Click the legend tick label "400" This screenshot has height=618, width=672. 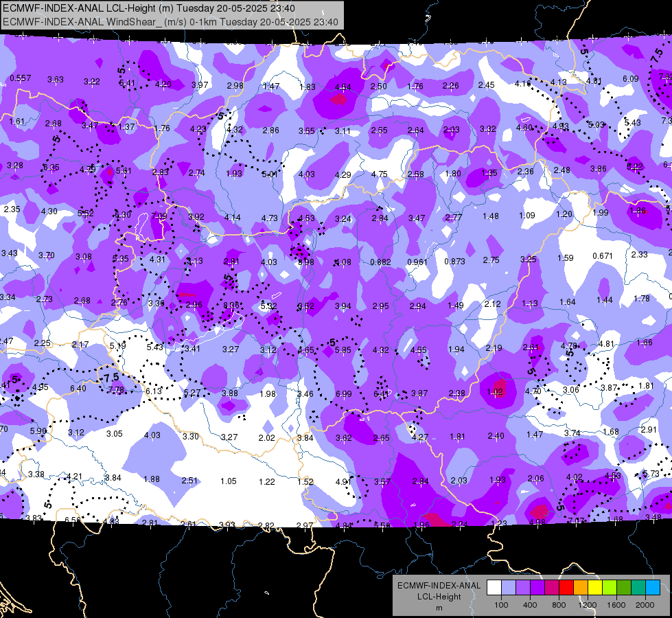[x=530, y=605]
